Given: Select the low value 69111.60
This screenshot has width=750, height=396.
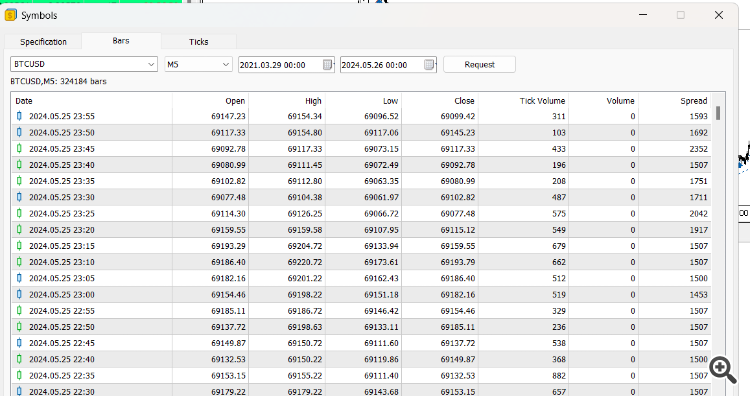Looking at the screenshot, I should tap(381, 343).
